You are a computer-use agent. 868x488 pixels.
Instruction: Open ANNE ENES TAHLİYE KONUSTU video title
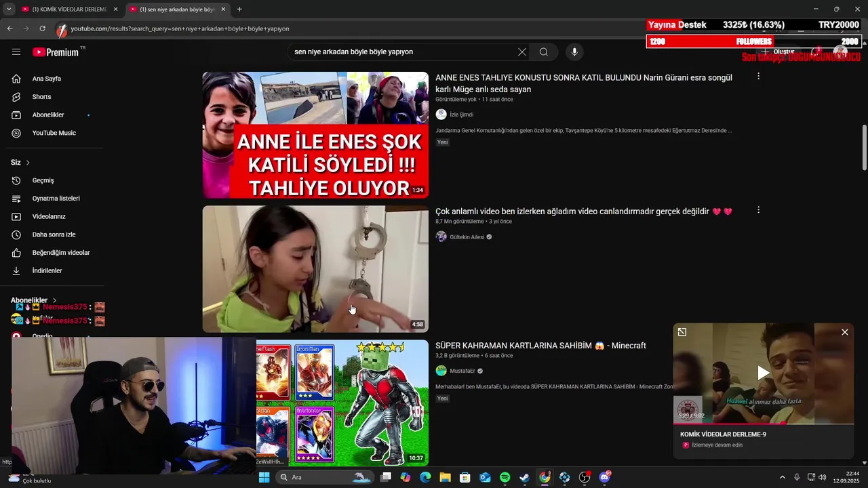pyautogui.click(x=584, y=83)
